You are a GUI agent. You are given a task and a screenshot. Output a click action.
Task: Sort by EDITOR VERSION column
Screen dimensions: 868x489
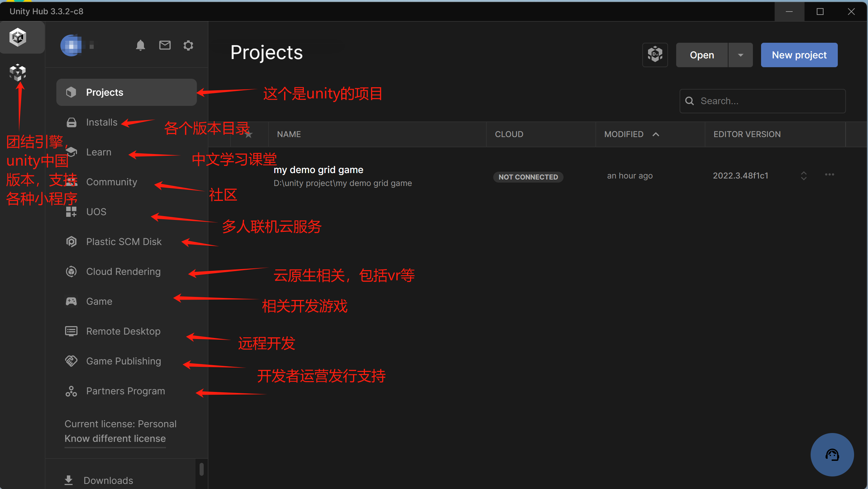(747, 134)
